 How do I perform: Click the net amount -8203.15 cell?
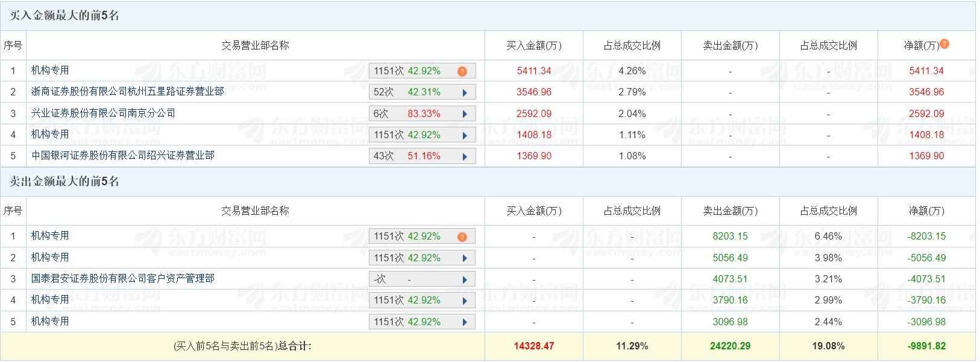point(926,237)
